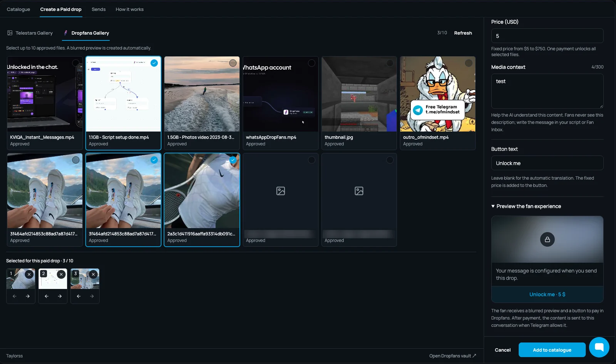Image resolution: width=616 pixels, height=364 pixels.
Task: Click the whatsAppDropFans.mp4 file name
Action: pos(271,137)
